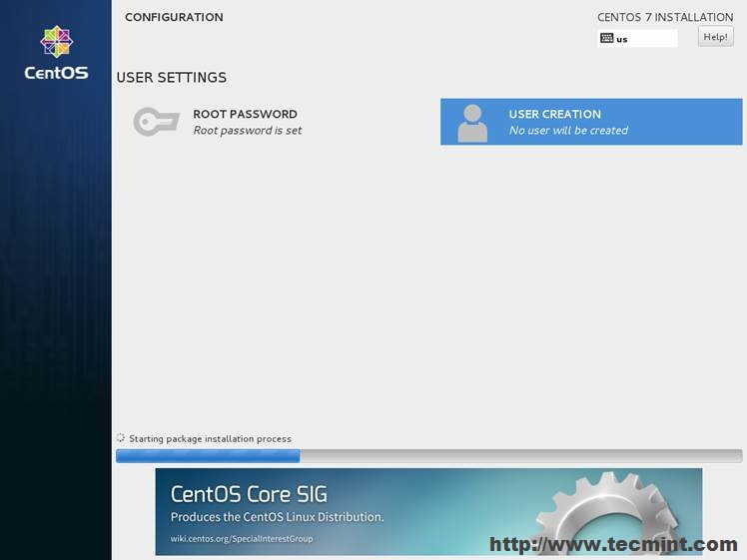Image resolution: width=747 pixels, height=560 pixels.
Task: Click 'Produces the CentOS Linux Distribution.' text
Action: click(277, 517)
